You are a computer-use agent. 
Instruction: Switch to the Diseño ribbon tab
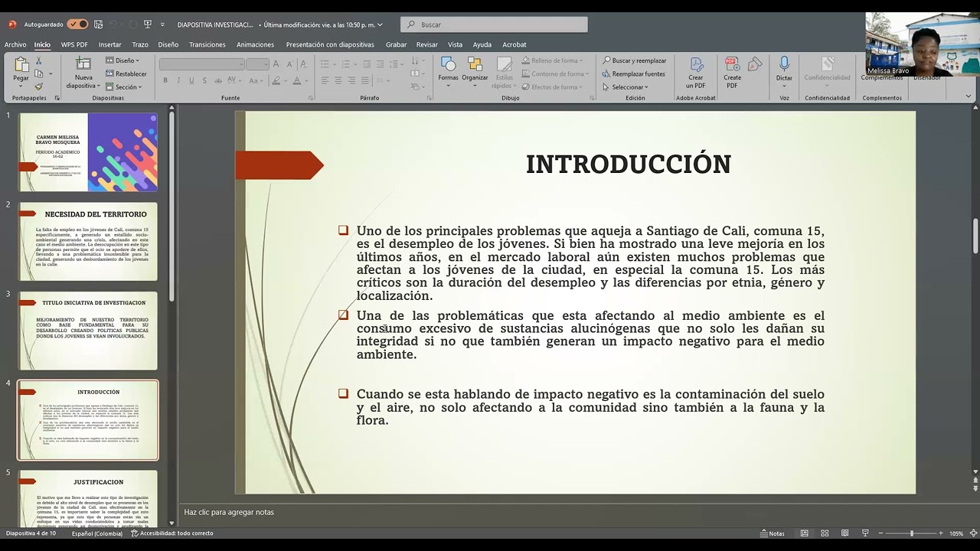coord(168,44)
